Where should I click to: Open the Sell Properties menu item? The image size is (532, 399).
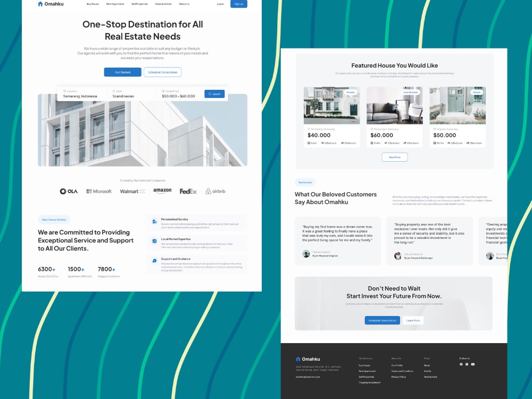click(139, 4)
